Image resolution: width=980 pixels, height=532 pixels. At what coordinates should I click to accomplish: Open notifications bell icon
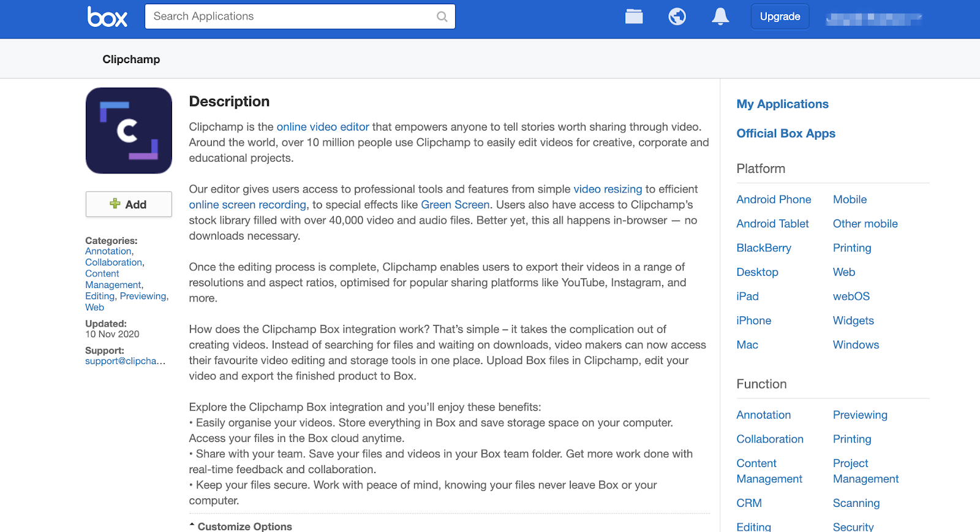coord(720,17)
